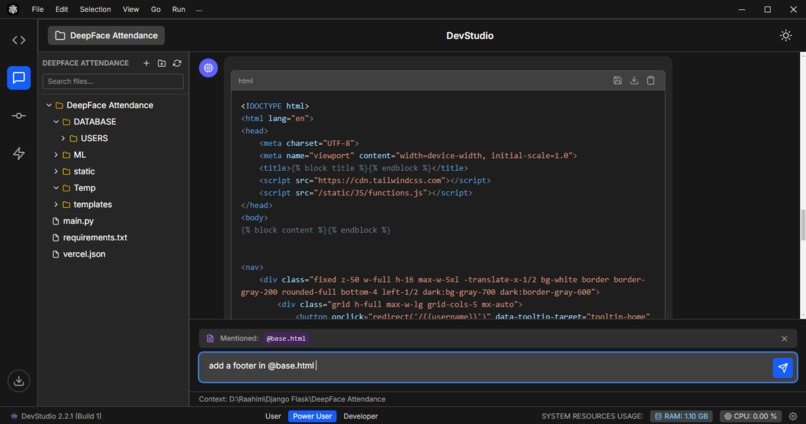
Task: Collapse the DeepFace Attendance root folder
Action: pos(49,105)
